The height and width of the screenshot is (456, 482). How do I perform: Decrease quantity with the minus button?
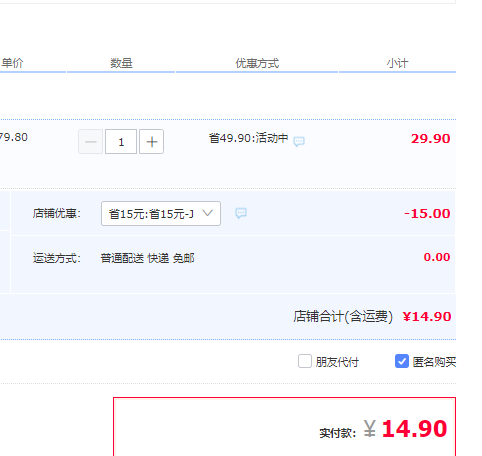tap(90, 142)
